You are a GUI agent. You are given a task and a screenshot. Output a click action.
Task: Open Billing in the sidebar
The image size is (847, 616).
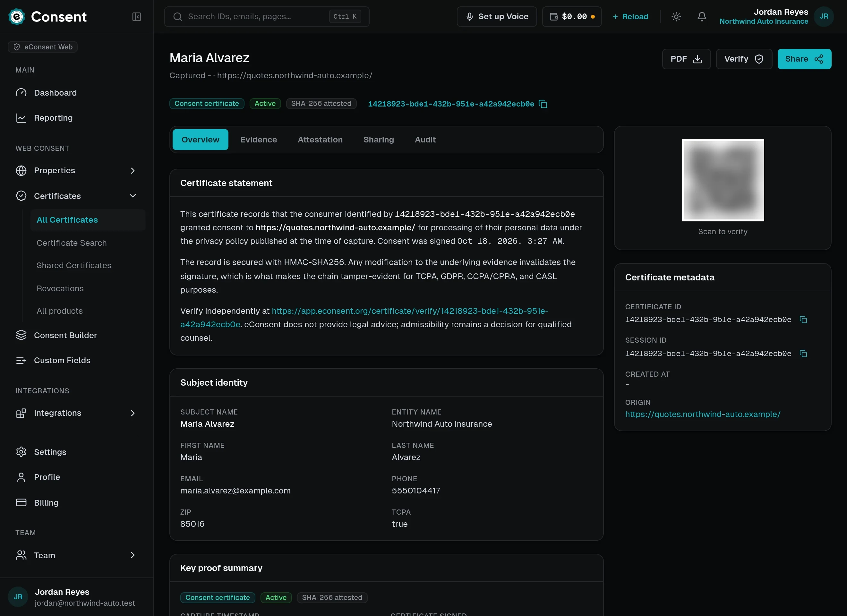click(77, 503)
